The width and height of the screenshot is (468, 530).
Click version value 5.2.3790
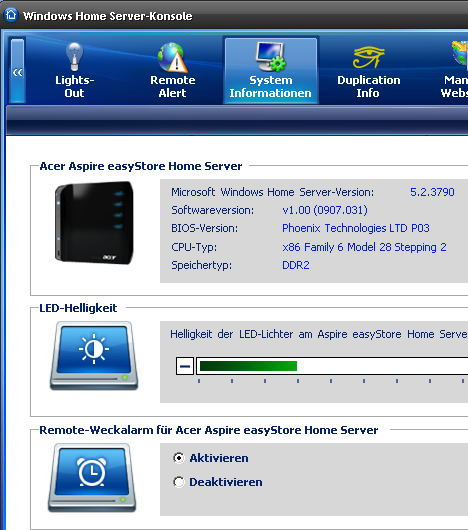(432, 192)
